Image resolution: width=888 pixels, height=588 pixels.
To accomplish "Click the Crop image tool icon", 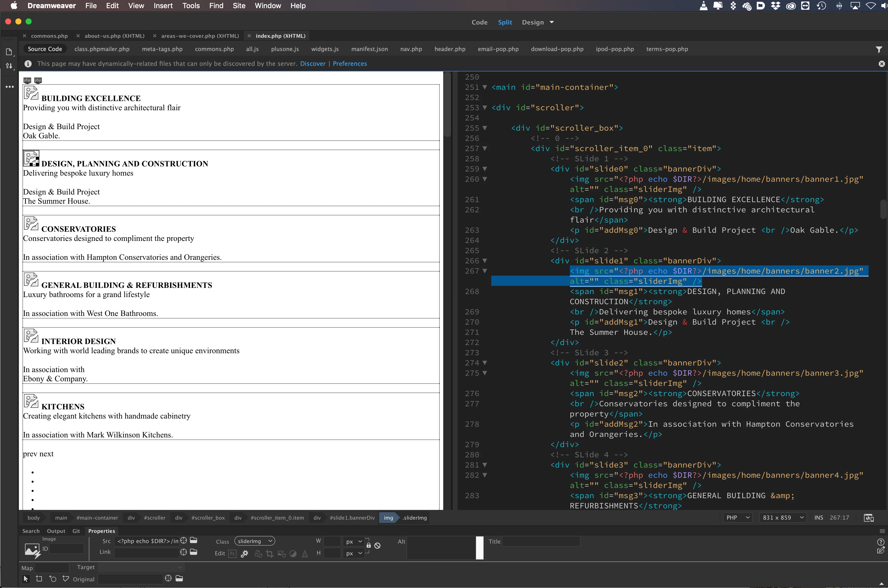I will pos(269,554).
